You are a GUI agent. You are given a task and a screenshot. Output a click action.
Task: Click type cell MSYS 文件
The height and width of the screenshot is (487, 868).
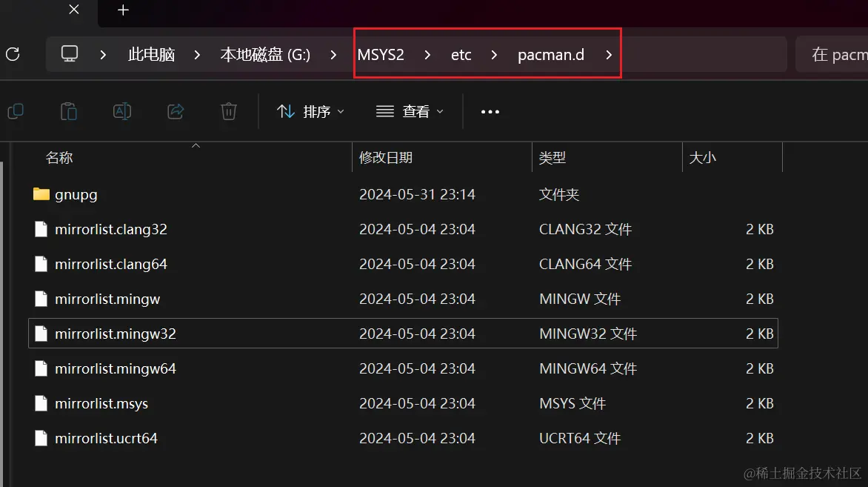tap(572, 403)
